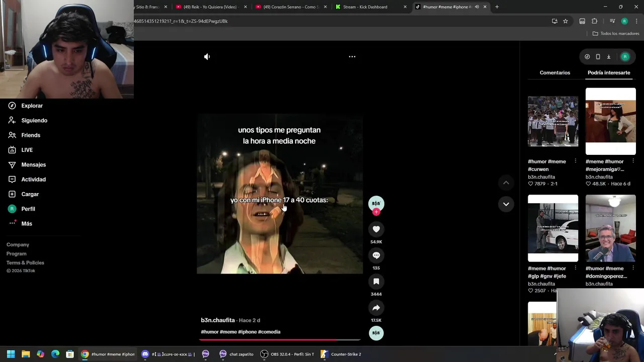644x362 pixels.
Task: Open options for the #curwen recommended video
Action: [x=576, y=161]
